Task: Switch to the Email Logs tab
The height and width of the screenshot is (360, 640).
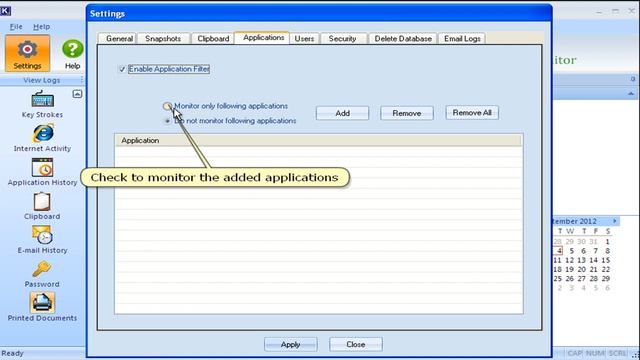Action: point(462,38)
